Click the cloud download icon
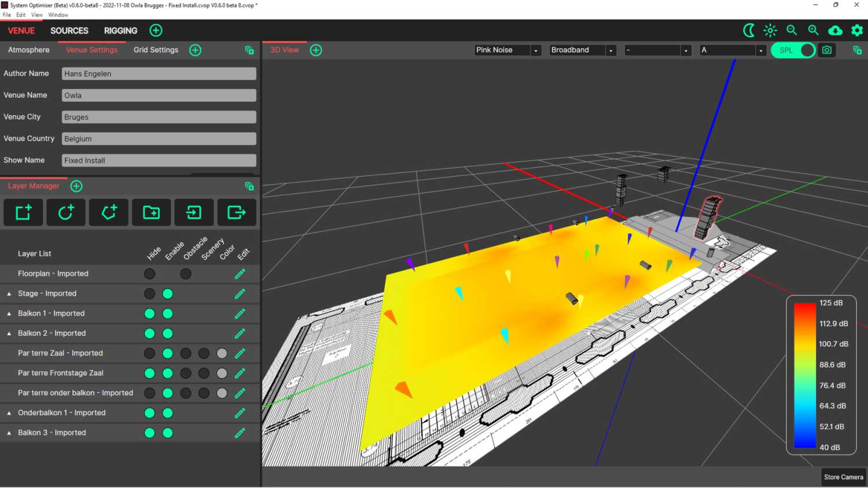 tap(835, 31)
